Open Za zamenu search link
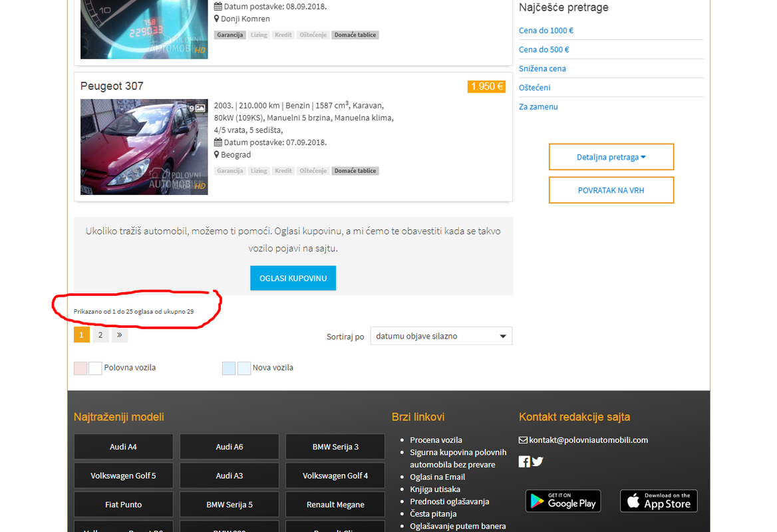This screenshot has width=777, height=532. [538, 107]
